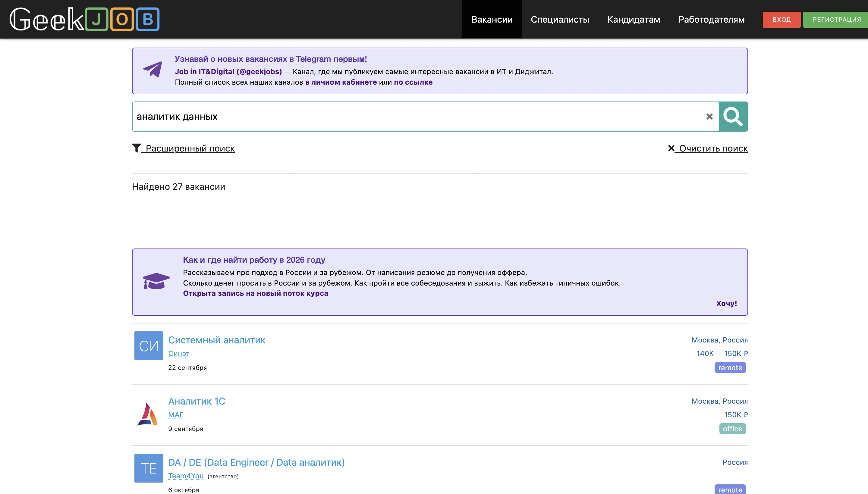Open the Кандидатам menu item
The height and width of the screenshot is (494, 868).
coord(634,19)
